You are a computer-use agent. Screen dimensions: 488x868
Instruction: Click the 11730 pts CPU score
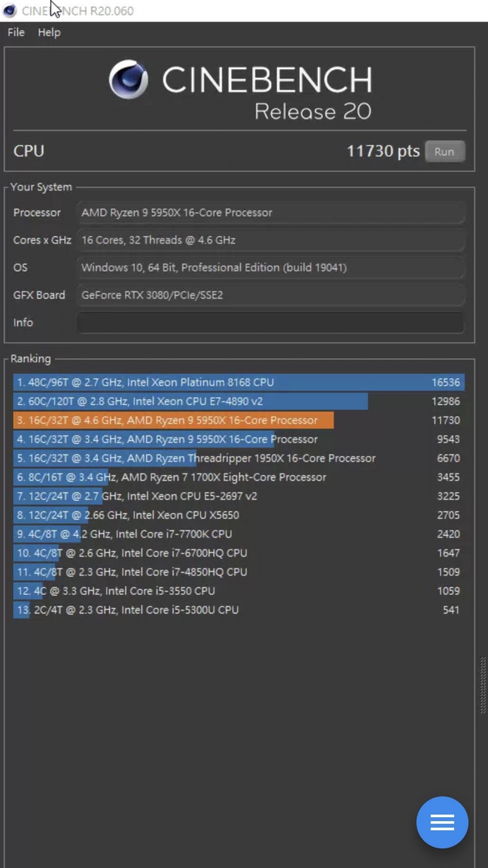(x=383, y=151)
